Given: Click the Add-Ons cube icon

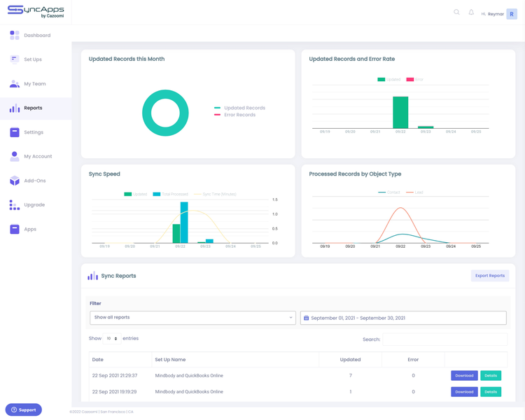Looking at the screenshot, I should (15, 181).
